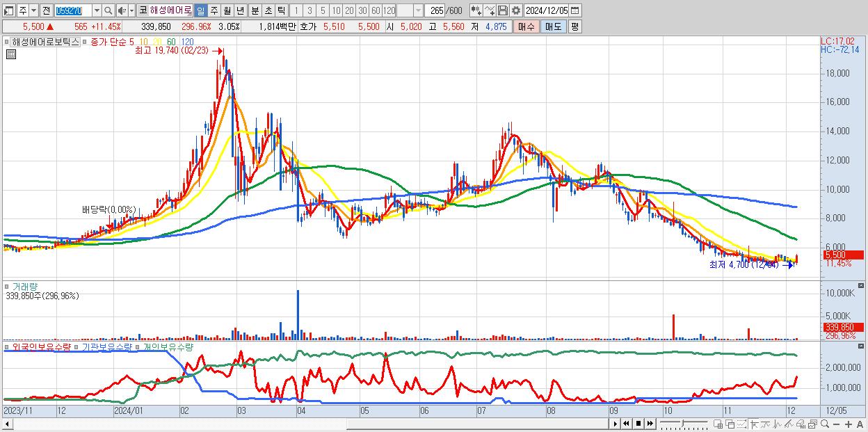Click the 120 moving average legend label
Image resolution: width=868 pixels, height=432 pixels.
point(188,42)
